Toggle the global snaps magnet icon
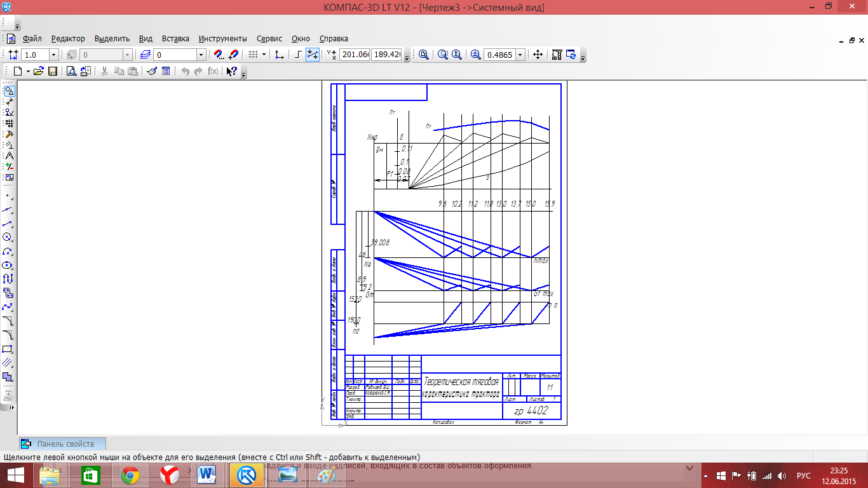The width and height of the screenshot is (868, 488). [x=219, y=55]
